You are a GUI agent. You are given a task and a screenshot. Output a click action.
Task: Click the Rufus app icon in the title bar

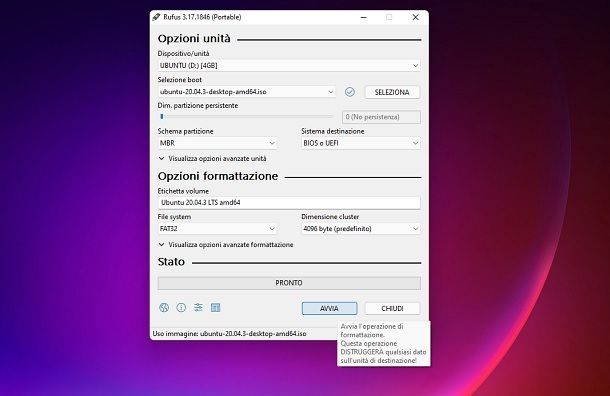tap(156, 17)
